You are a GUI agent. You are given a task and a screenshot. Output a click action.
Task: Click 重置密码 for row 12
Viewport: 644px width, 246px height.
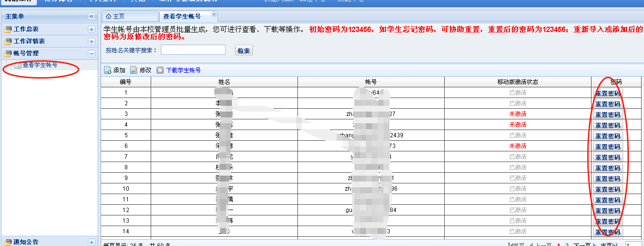608,211
